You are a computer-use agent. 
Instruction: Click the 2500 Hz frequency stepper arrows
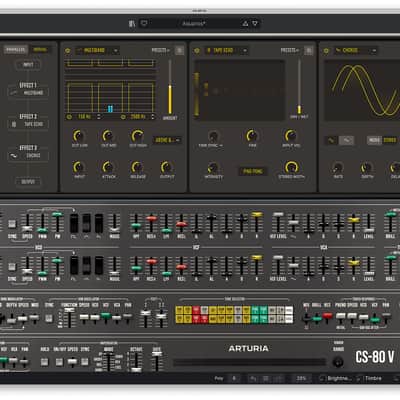tap(153, 117)
